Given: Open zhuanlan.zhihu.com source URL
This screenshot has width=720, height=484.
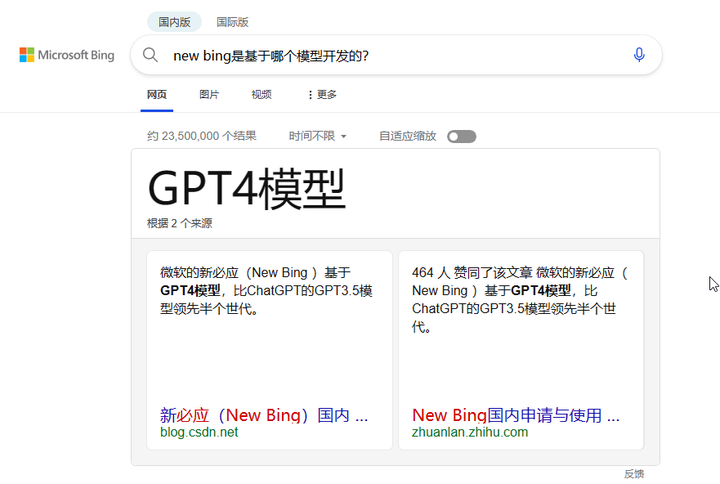Looking at the screenshot, I should coord(470,432).
